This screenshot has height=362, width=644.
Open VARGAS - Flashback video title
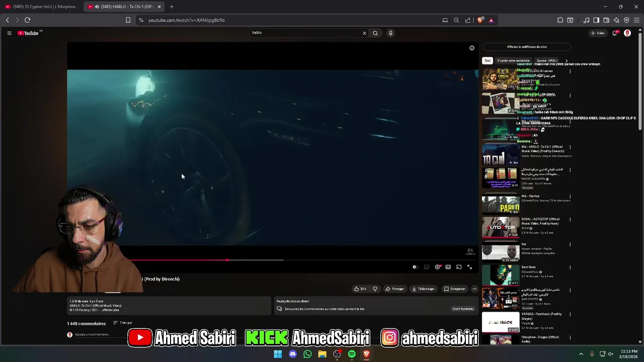pos(541,316)
